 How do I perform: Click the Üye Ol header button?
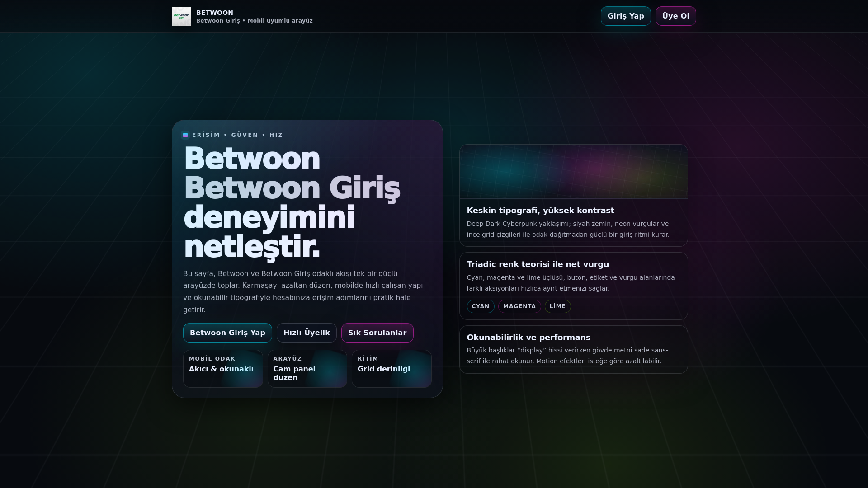pos(676,16)
